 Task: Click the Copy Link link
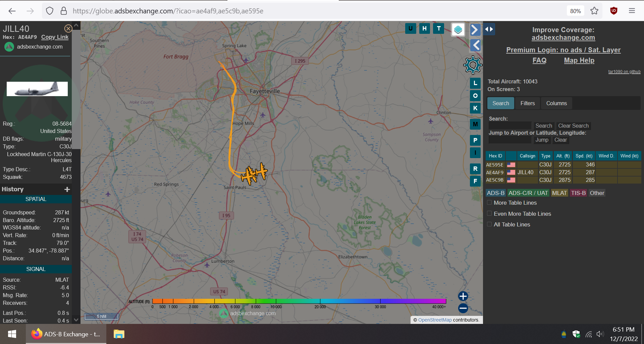point(55,37)
